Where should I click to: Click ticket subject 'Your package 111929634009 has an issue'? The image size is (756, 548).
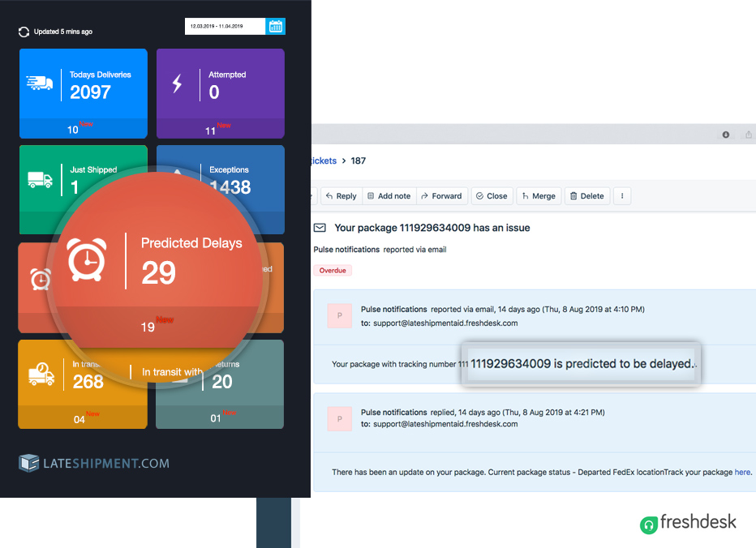click(x=432, y=228)
